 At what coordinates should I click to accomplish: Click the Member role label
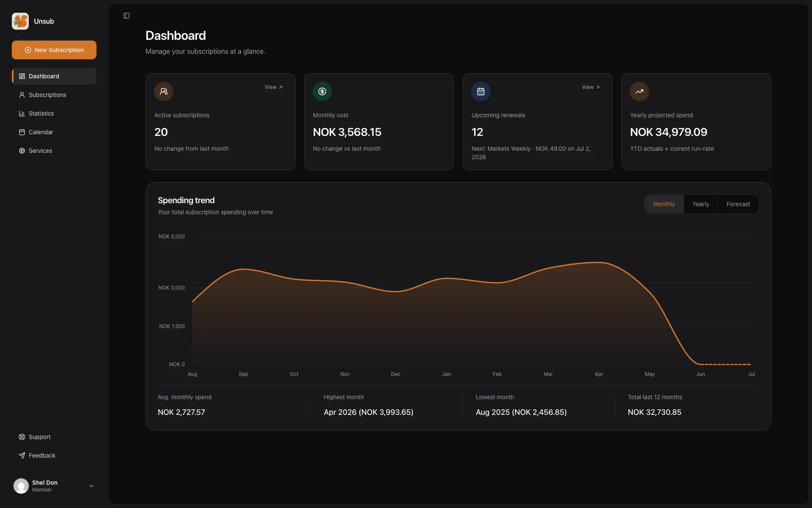(x=42, y=490)
